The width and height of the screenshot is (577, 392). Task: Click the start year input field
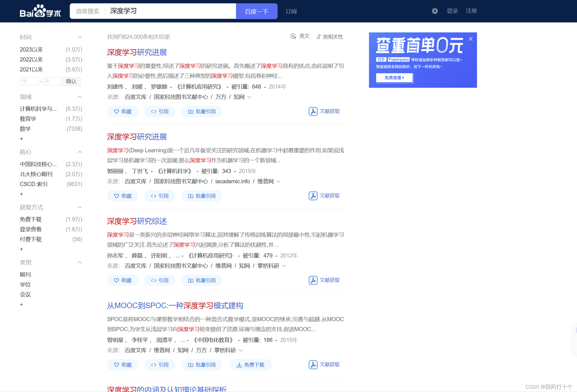29,81
